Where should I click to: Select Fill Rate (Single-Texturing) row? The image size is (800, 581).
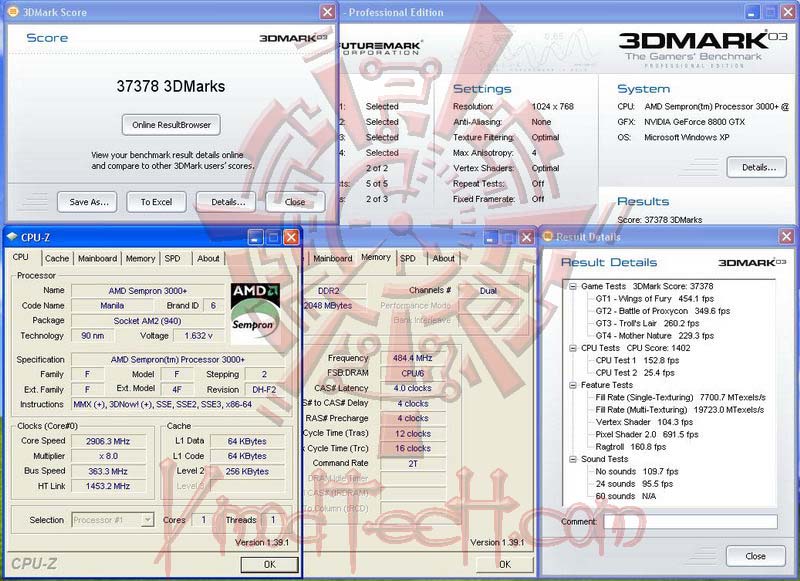(x=681, y=397)
